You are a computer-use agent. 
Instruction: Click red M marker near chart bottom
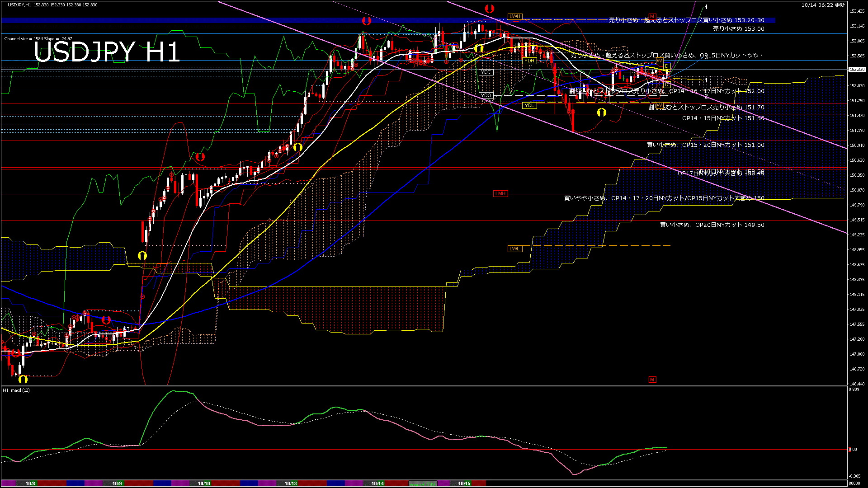[652, 380]
